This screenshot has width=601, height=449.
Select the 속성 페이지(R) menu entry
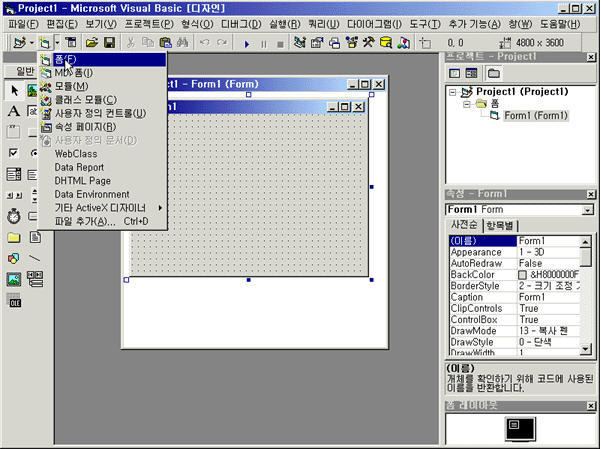tap(102, 127)
